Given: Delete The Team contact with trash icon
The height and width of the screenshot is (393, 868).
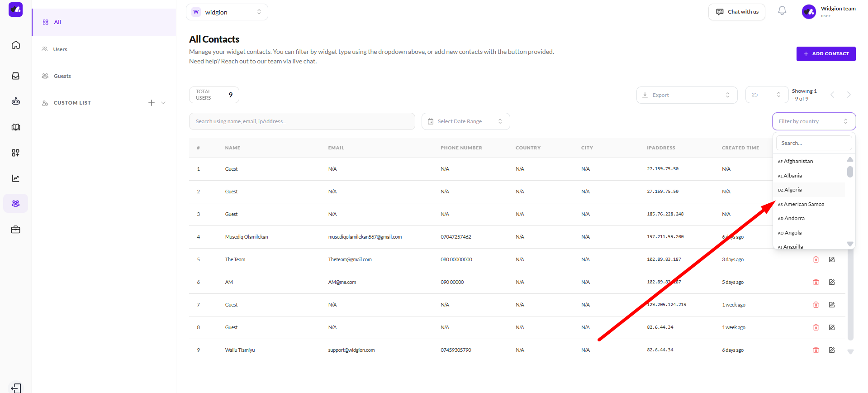Looking at the screenshot, I should pos(816,259).
